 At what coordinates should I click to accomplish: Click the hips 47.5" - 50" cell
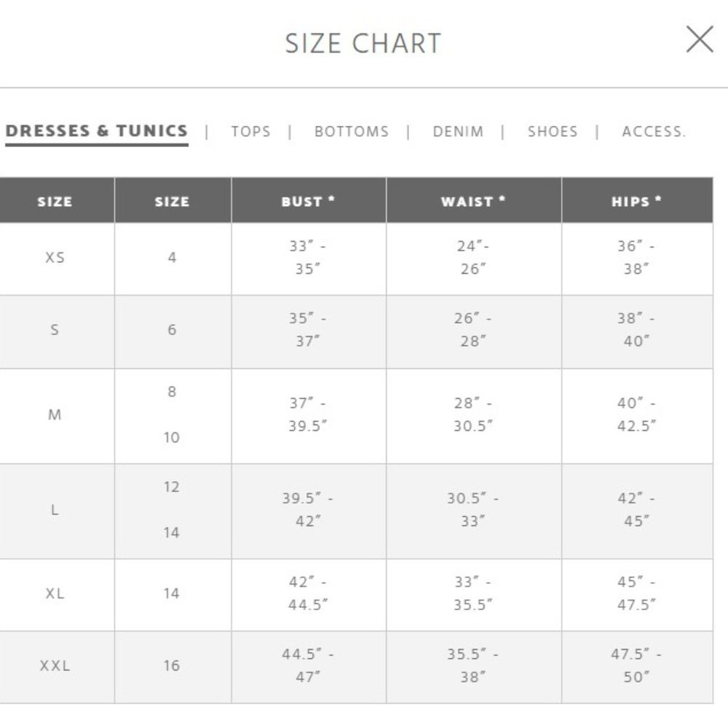point(637,666)
